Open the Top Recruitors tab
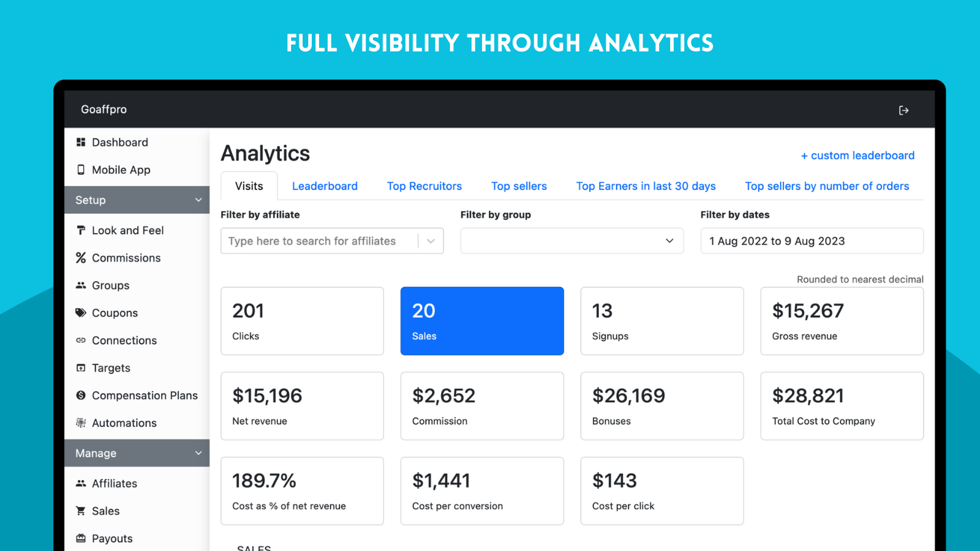The height and width of the screenshot is (551, 980). coord(424,186)
